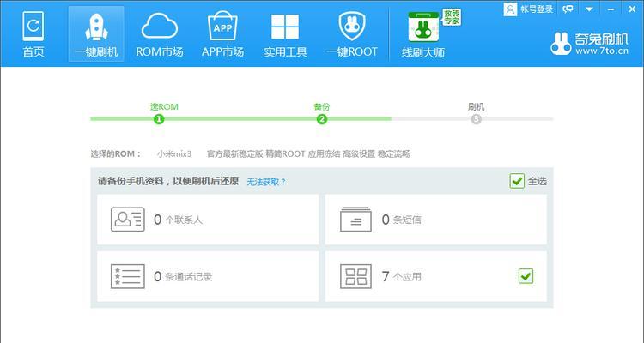Screen dimensions: 644x343
Task: Click the account avatar icon
Action: point(510,9)
